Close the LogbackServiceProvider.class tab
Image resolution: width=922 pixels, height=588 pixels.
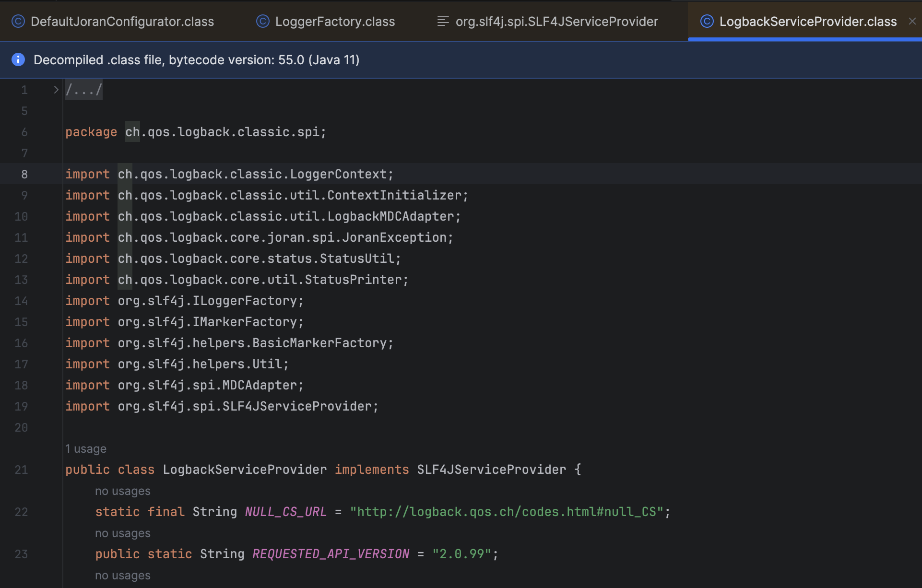[x=912, y=21]
